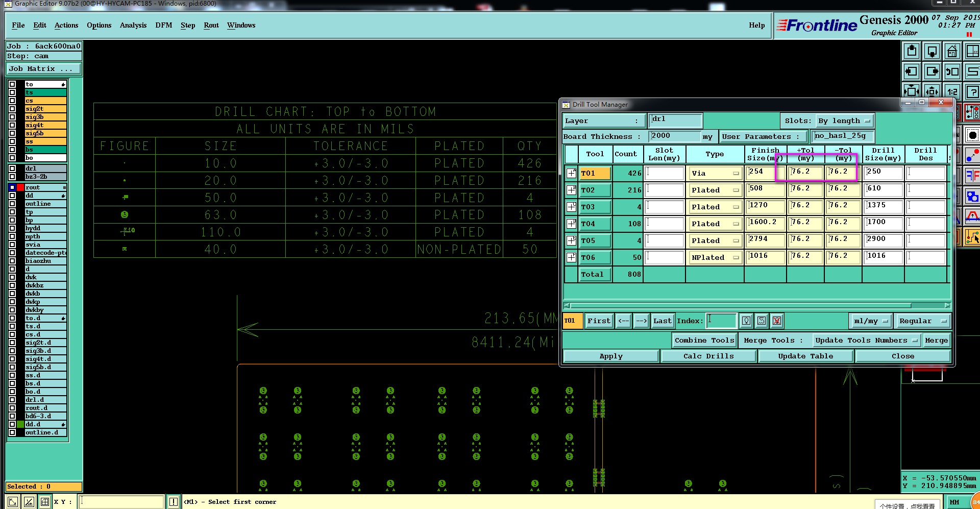Click the pan left icon
This screenshot has width=980, height=509.
[x=912, y=71]
